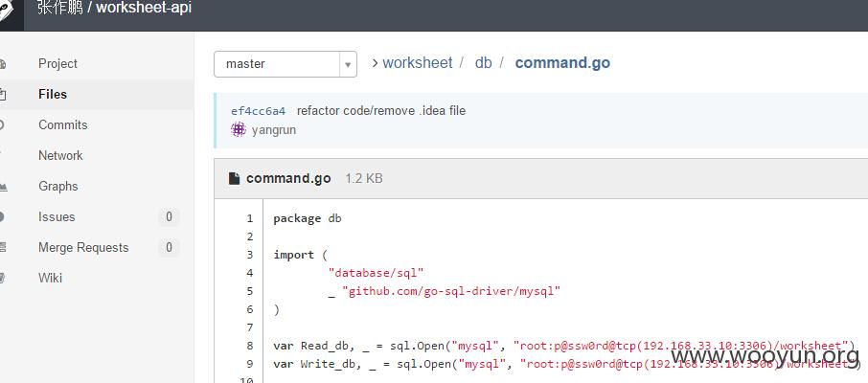Select Merge Requests in the sidebar
The height and width of the screenshot is (383, 868).
(83, 247)
